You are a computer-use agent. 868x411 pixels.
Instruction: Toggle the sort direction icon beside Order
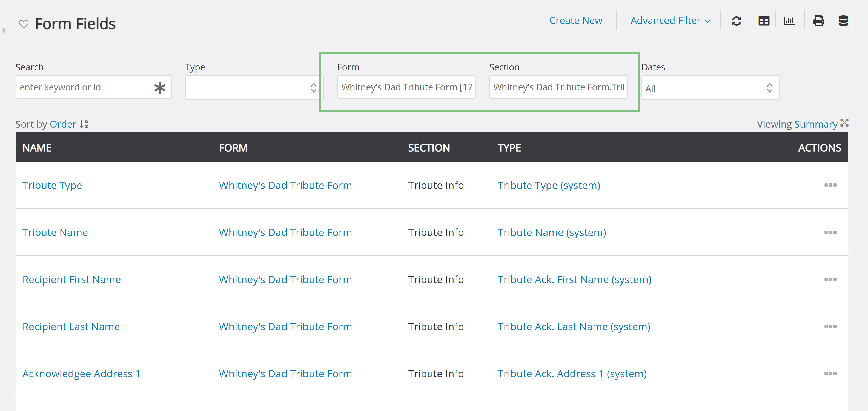[84, 124]
